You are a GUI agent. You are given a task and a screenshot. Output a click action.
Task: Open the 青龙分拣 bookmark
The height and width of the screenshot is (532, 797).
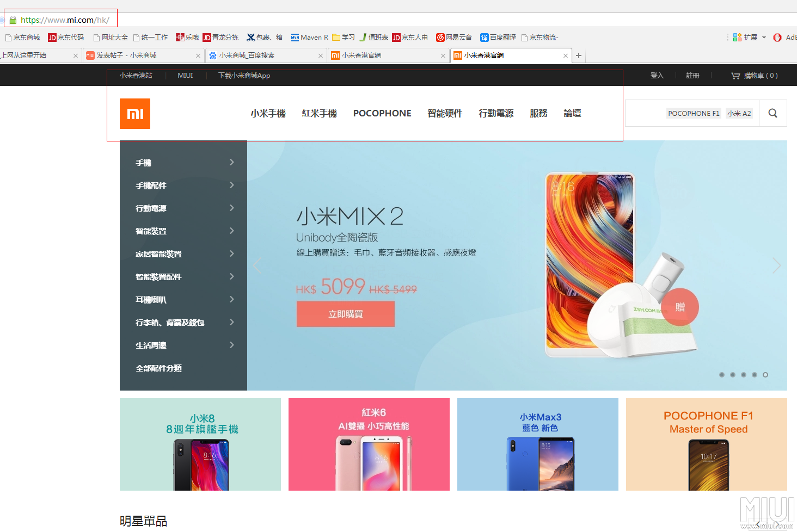(x=220, y=38)
